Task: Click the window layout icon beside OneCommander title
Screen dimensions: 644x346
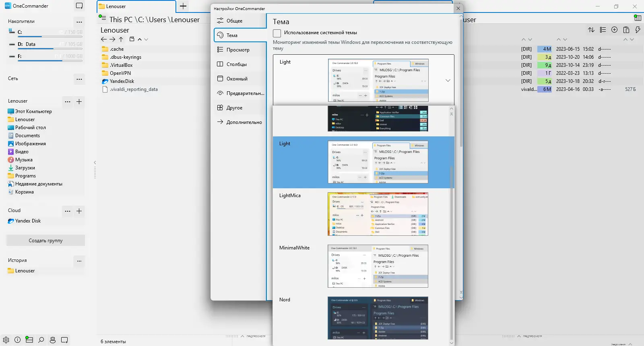Action: 79,6
